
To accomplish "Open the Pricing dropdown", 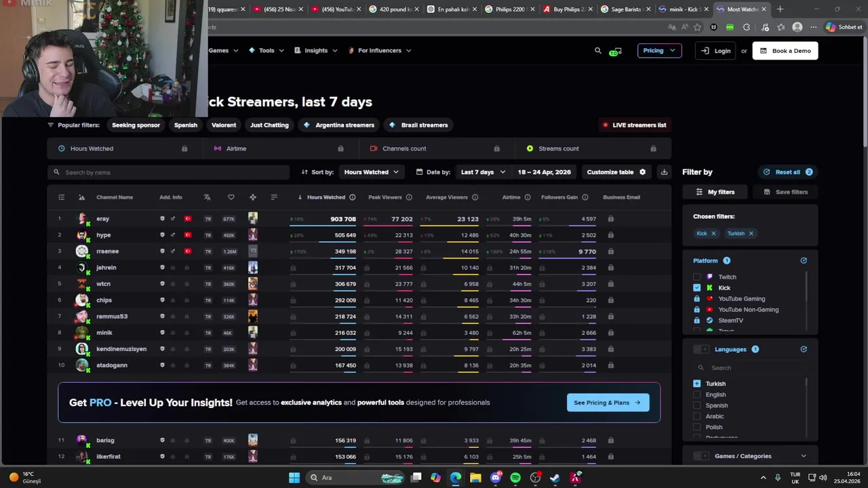I will point(659,51).
